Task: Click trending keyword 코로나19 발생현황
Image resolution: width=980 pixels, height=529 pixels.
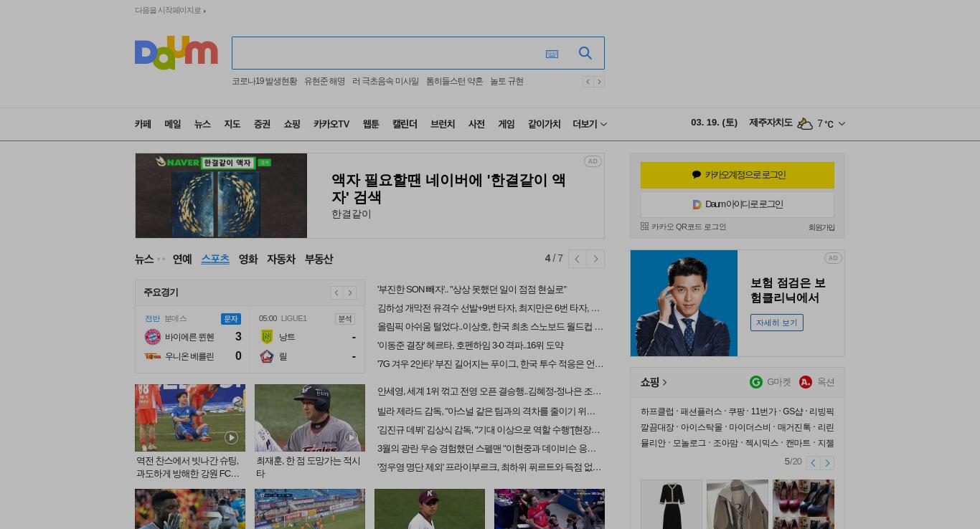Action: point(264,82)
